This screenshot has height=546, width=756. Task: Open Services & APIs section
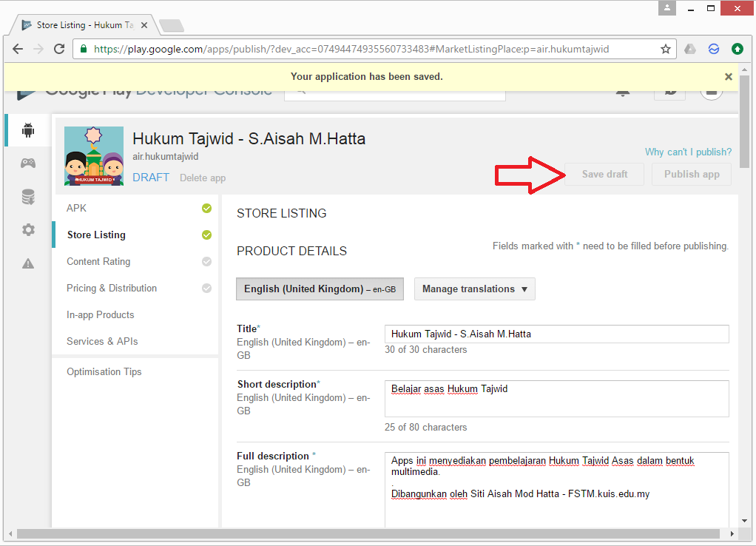(x=102, y=341)
